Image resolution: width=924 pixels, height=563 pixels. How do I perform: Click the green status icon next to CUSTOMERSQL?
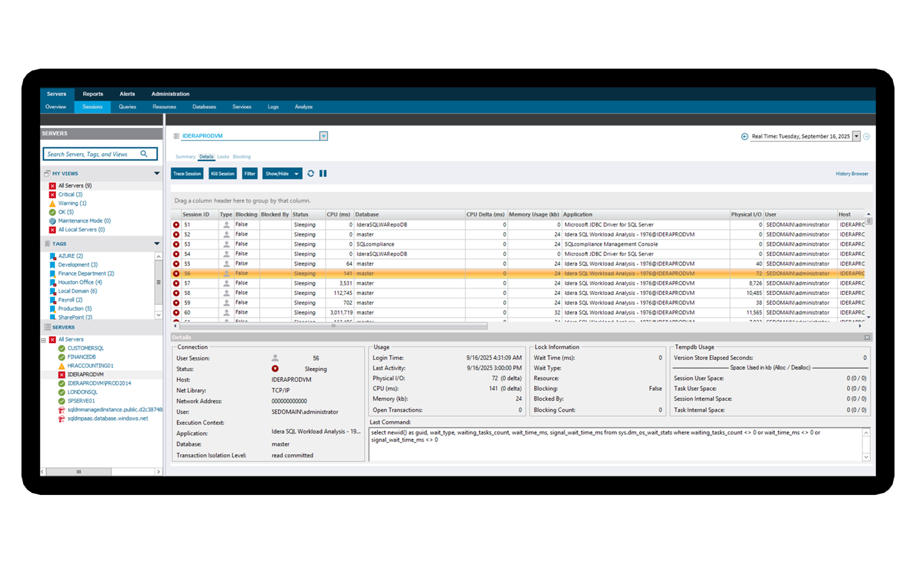[61, 348]
